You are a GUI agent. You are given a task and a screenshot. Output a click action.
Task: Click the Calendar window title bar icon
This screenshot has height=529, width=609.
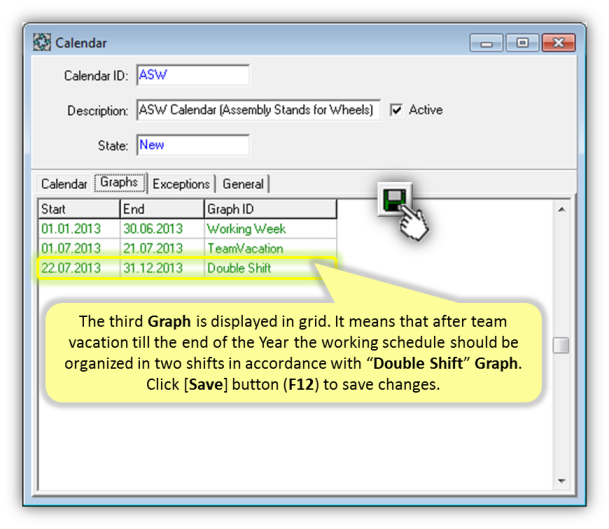43,43
